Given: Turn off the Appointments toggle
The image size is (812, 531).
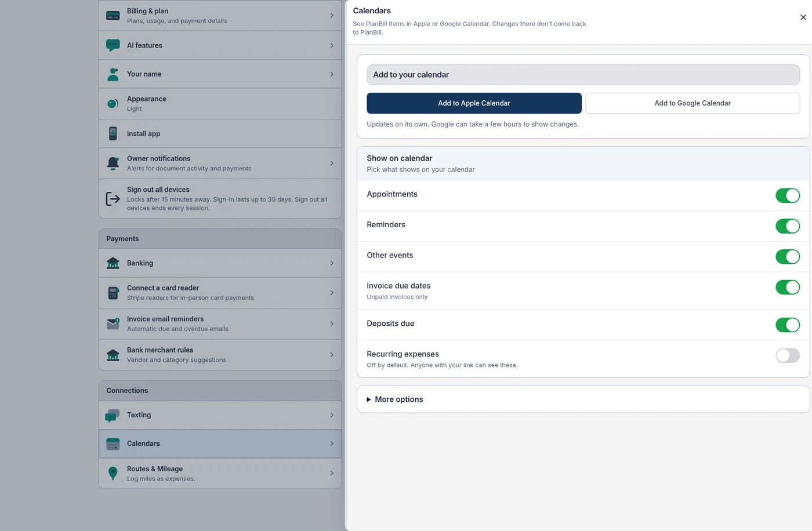Looking at the screenshot, I should tap(788, 196).
